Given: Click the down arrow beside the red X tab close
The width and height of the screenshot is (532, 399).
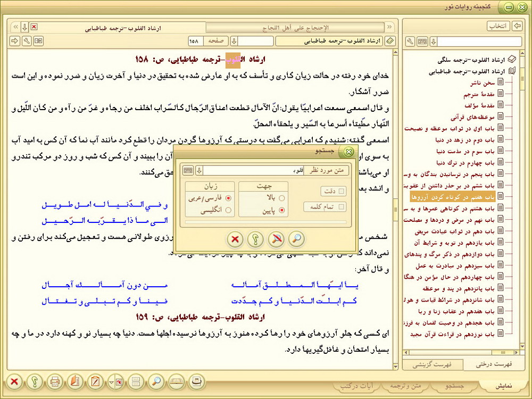Looking at the screenshot, I should [24, 27].
